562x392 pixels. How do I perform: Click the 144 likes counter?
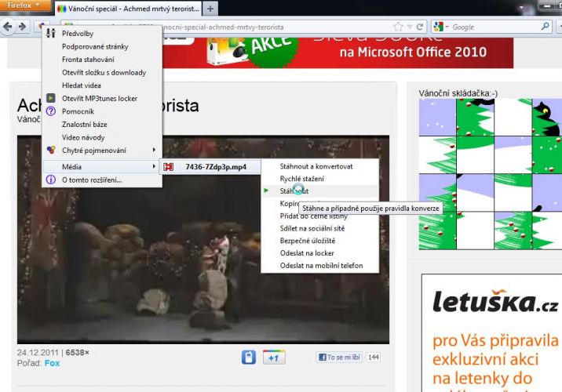pyautogui.click(x=374, y=358)
